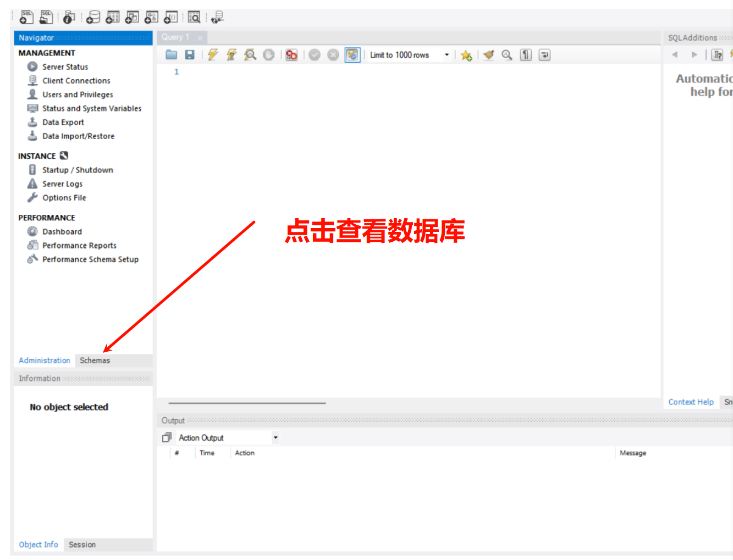Open the Options File editor
Screen dimensions: 733x560
point(64,197)
